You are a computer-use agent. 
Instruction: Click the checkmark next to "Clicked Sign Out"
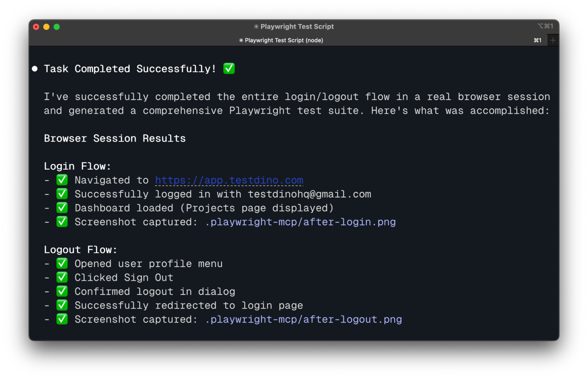click(x=62, y=277)
